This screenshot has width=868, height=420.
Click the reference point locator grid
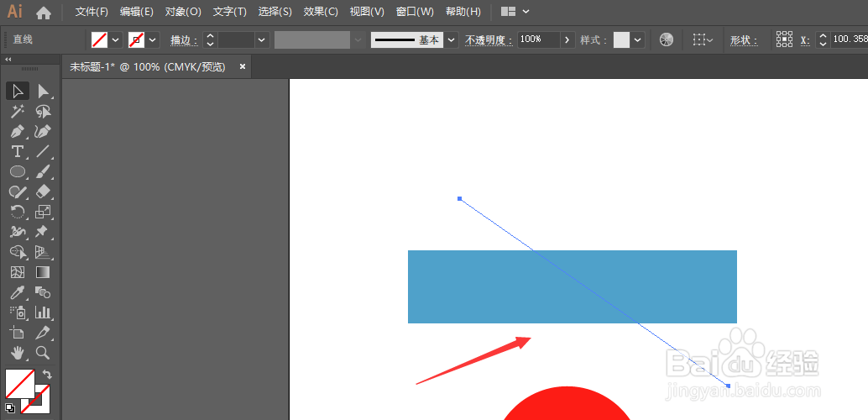[x=784, y=39]
